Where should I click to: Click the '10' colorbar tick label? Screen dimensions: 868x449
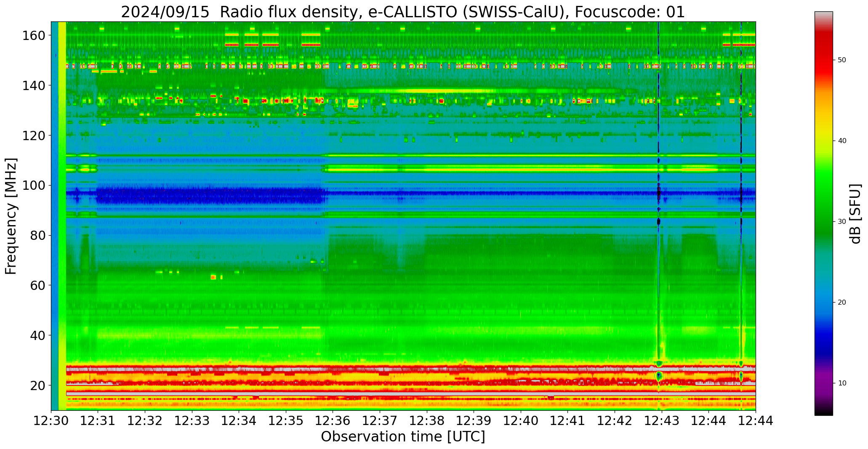842,383
